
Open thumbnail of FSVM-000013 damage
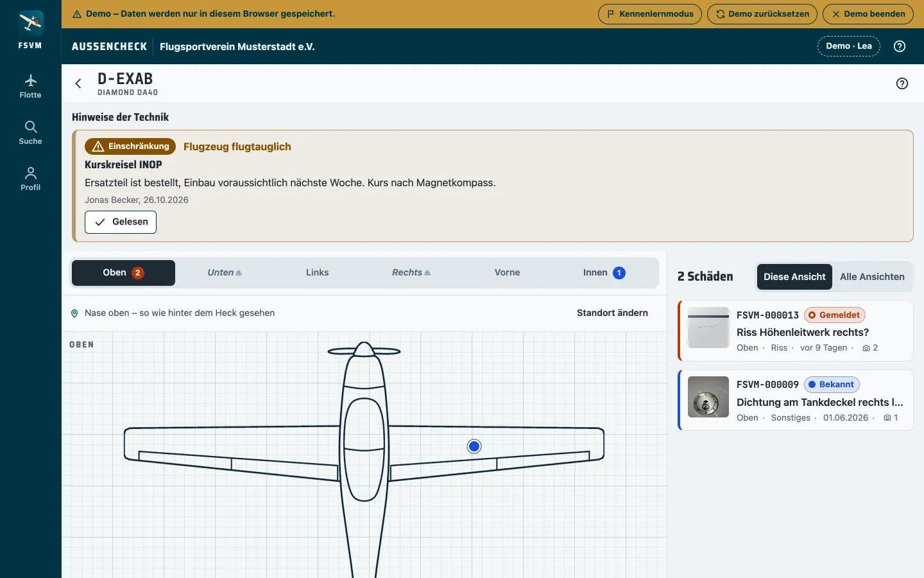click(x=708, y=328)
